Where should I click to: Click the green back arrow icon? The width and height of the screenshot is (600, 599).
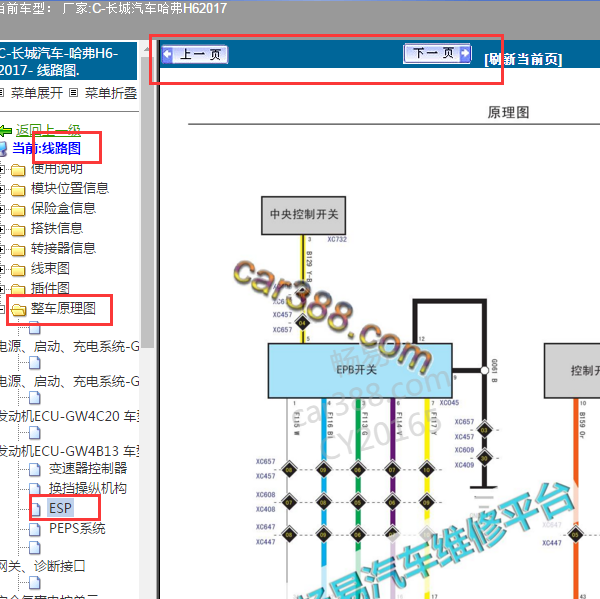[x=6, y=131]
